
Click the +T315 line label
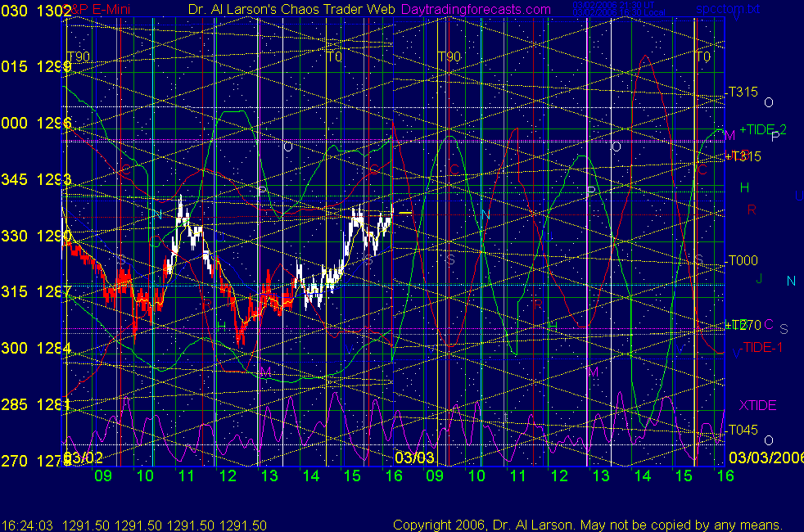(743, 156)
